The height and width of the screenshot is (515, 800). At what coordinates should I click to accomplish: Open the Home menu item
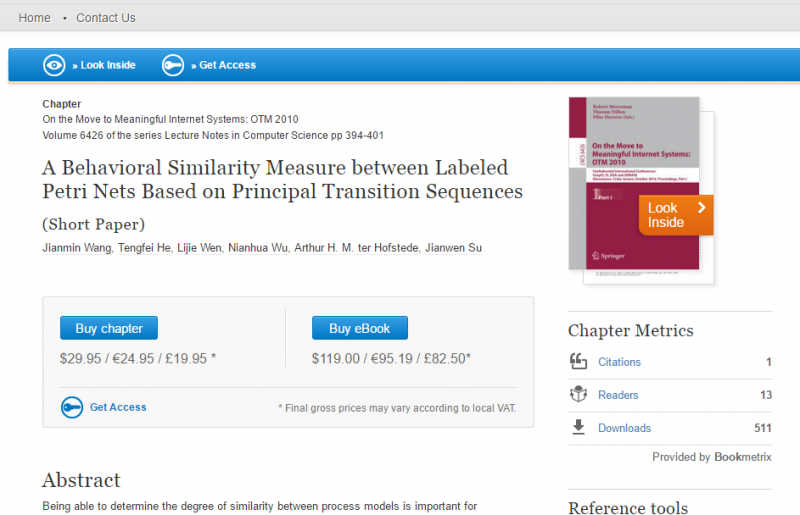pyautogui.click(x=34, y=18)
